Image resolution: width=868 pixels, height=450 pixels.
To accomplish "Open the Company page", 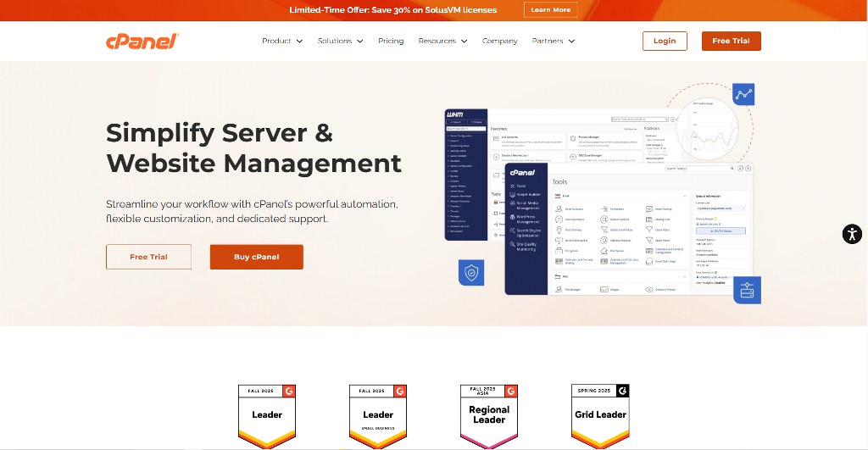I will coord(500,41).
